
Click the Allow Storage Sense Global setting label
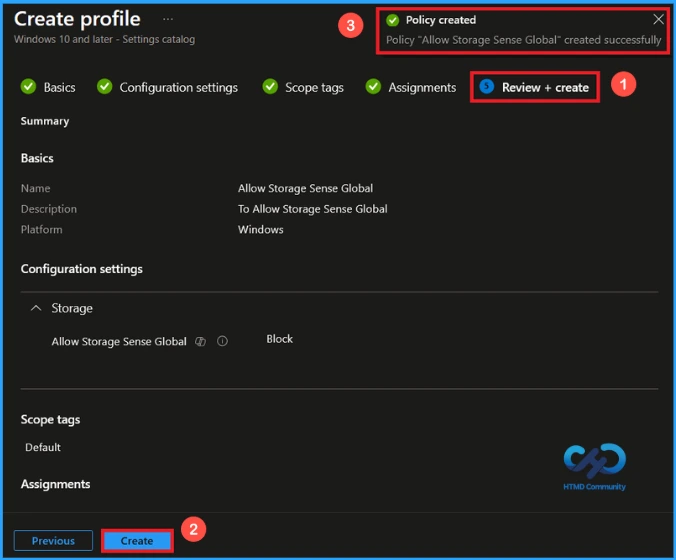[119, 341]
